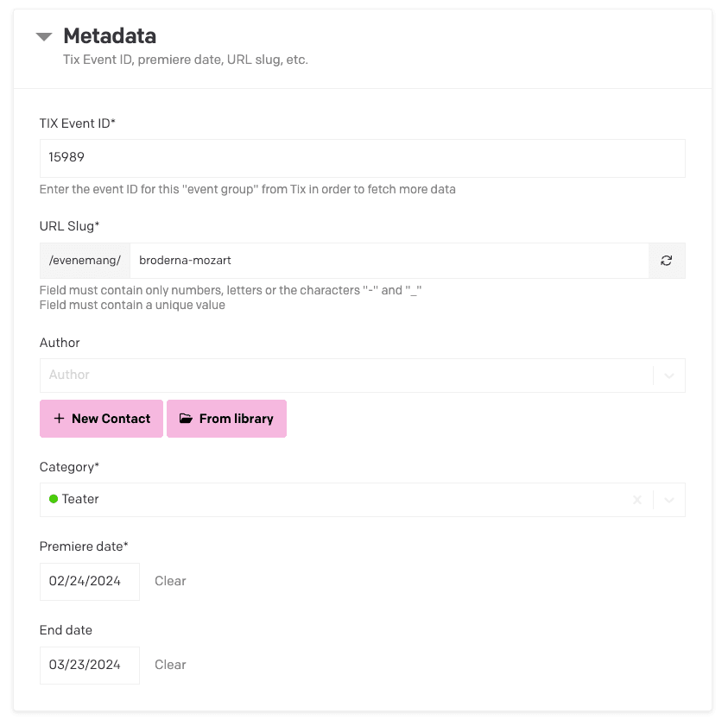Screen dimensions: 728x726
Task: Clear the Teater category selection
Action: pyautogui.click(x=637, y=500)
